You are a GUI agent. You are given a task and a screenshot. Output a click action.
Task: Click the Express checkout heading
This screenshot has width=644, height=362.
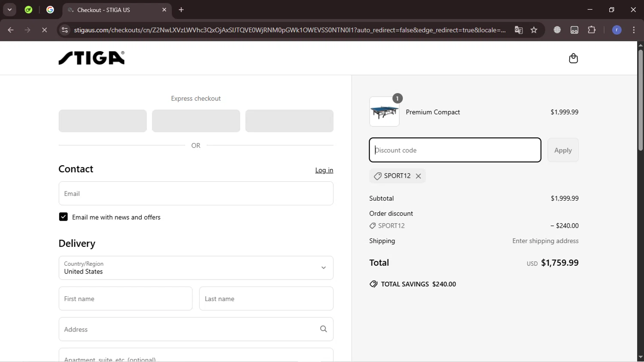pyautogui.click(x=196, y=98)
